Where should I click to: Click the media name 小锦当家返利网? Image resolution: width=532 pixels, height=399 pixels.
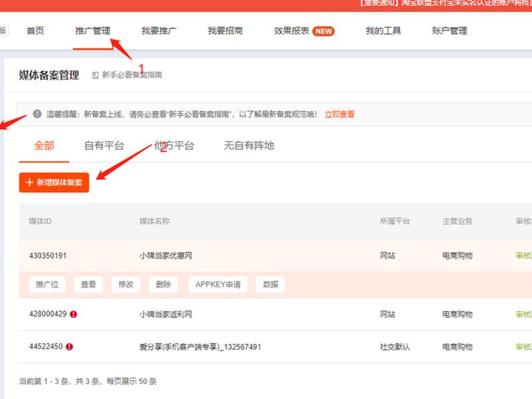click(166, 314)
